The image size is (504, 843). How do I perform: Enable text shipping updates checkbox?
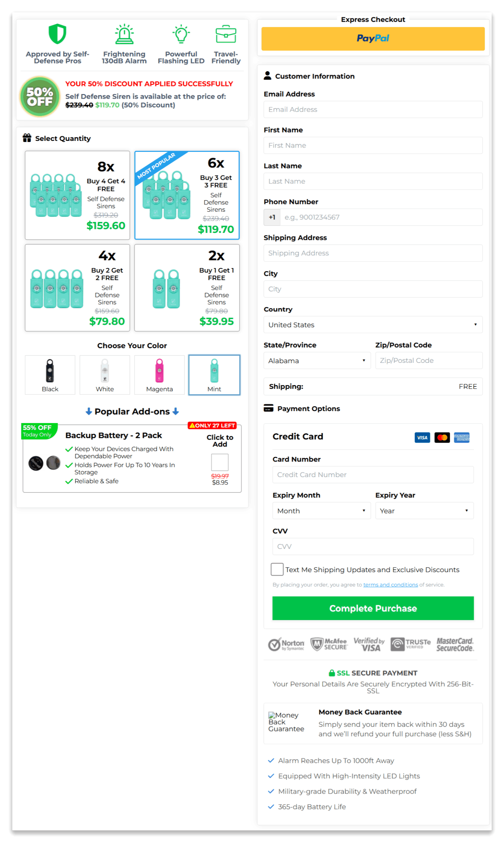[x=277, y=569]
